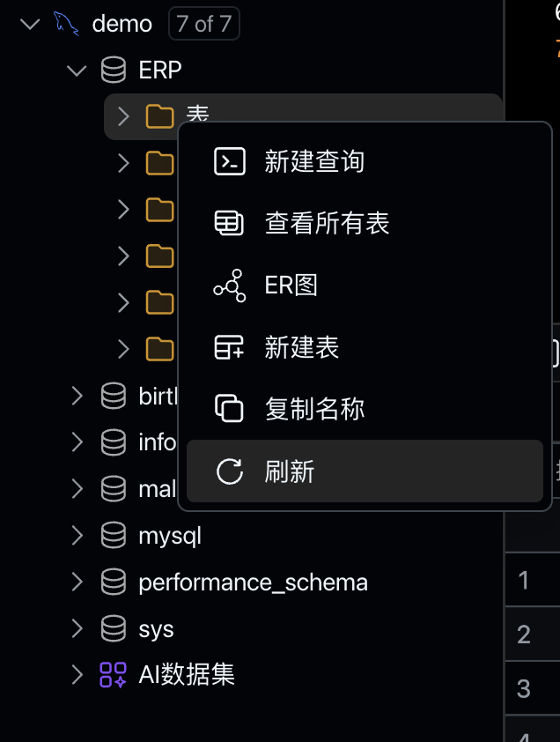Click the "7 of 7" counter badge

(203, 23)
